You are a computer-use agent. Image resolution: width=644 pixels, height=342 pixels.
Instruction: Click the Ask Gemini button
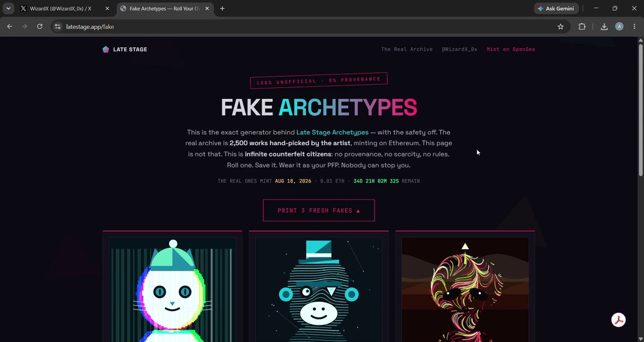(557, 9)
